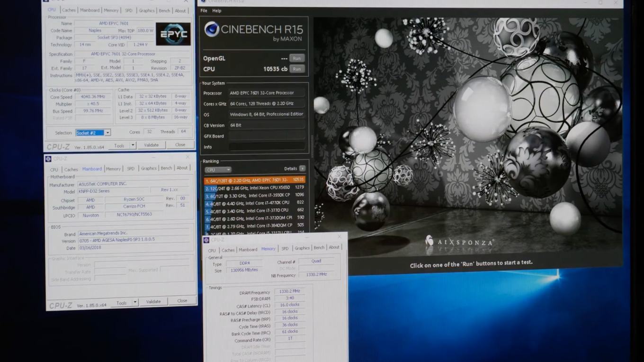644x362 pixels.
Task: Switch to Memory tab in top CPU-Z window
Action: (x=111, y=10)
